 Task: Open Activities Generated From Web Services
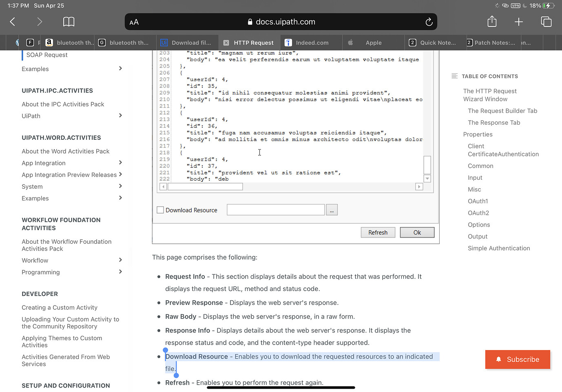click(x=66, y=360)
